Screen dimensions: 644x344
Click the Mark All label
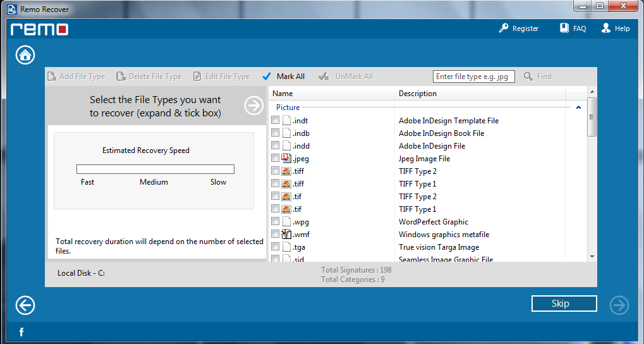click(x=291, y=77)
